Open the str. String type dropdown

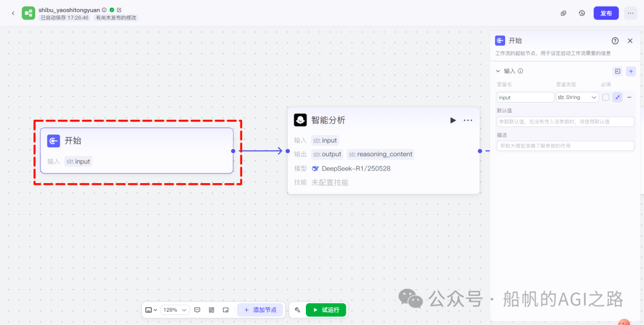click(x=577, y=97)
